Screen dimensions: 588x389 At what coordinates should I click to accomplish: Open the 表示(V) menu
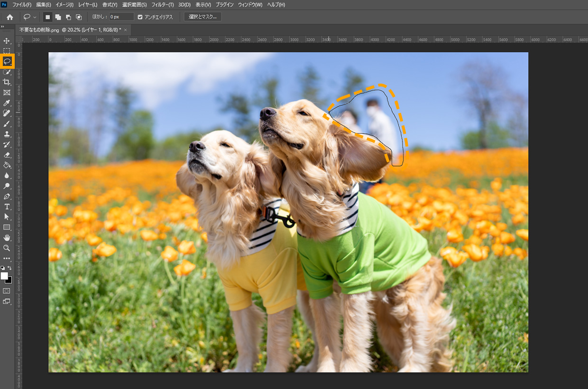[203, 4]
